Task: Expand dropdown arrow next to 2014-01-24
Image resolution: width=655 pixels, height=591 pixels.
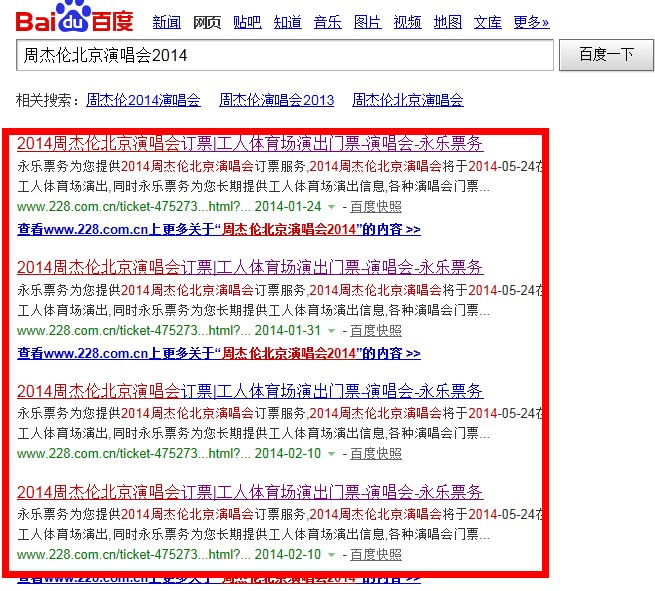Action: (x=331, y=207)
